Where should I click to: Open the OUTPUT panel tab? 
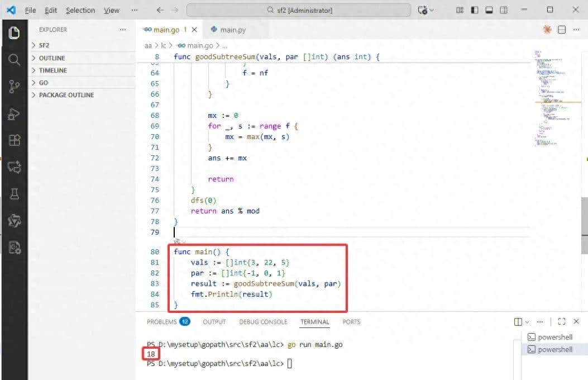[214, 322]
